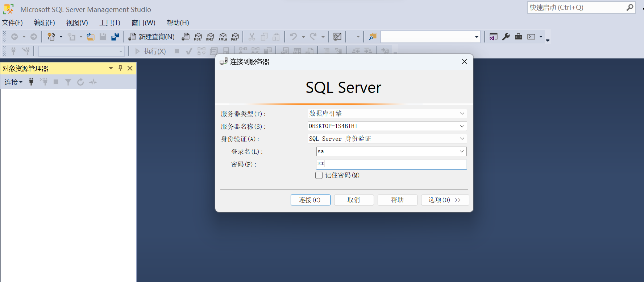The height and width of the screenshot is (282, 644).
Task: Click the Refresh icon in Object Explorer
Action: coord(80,82)
